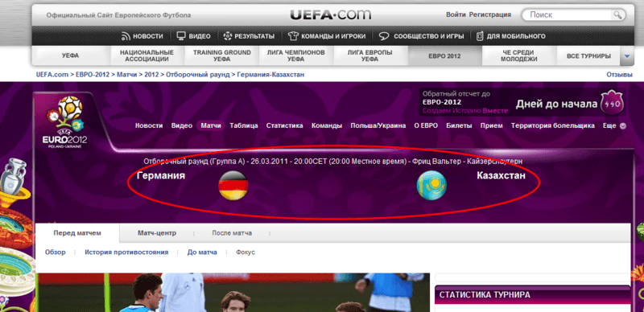This screenshot has width=644, height=312.
Task: Click the Войти login link
Action: point(456,14)
